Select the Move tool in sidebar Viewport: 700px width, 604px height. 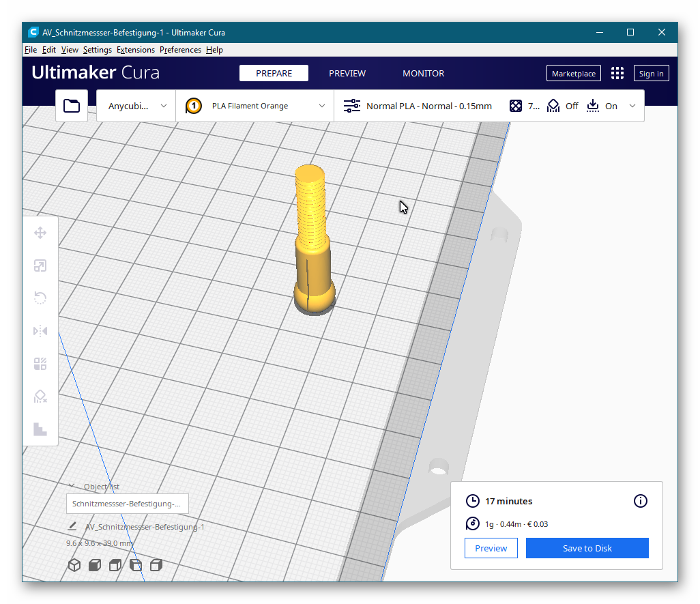(40, 233)
